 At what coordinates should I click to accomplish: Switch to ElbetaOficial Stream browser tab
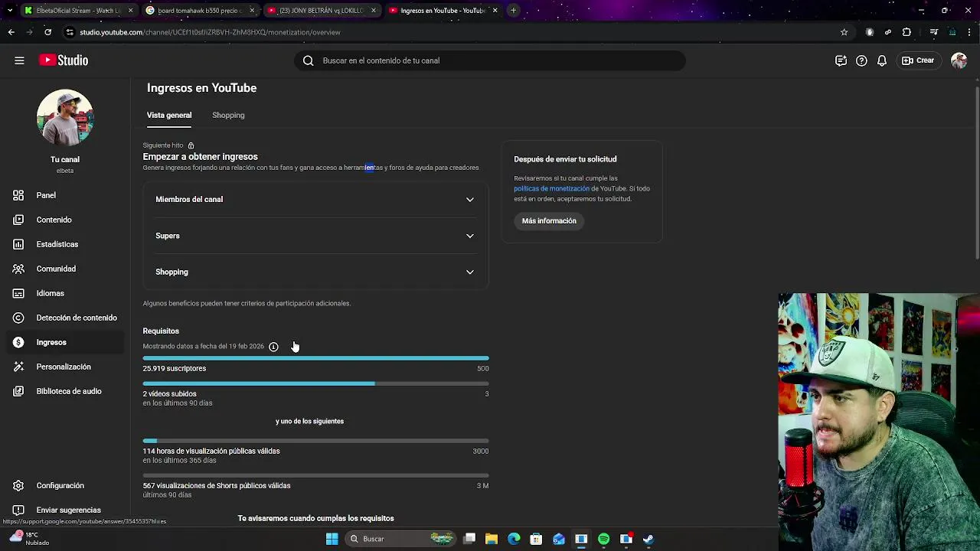pyautogui.click(x=77, y=11)
